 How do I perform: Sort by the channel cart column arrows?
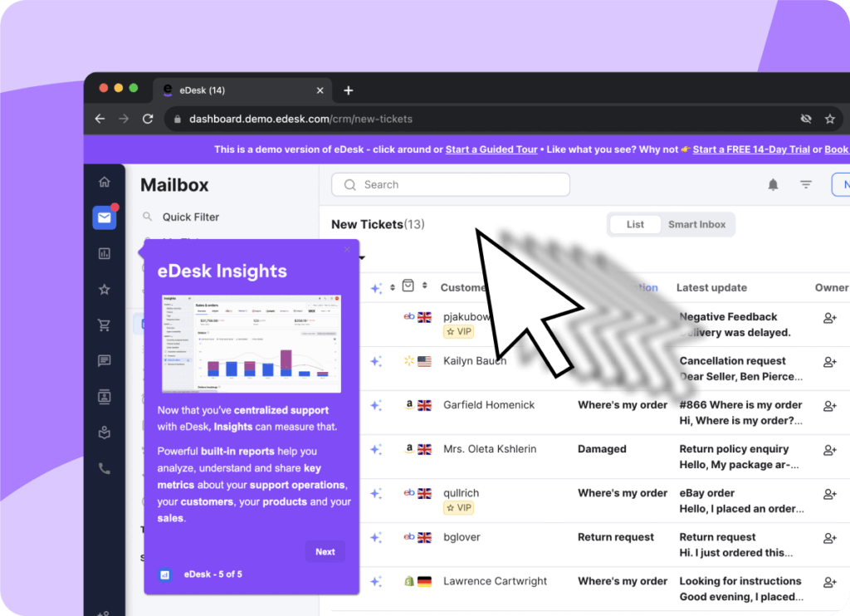click(x=425, y=286)
